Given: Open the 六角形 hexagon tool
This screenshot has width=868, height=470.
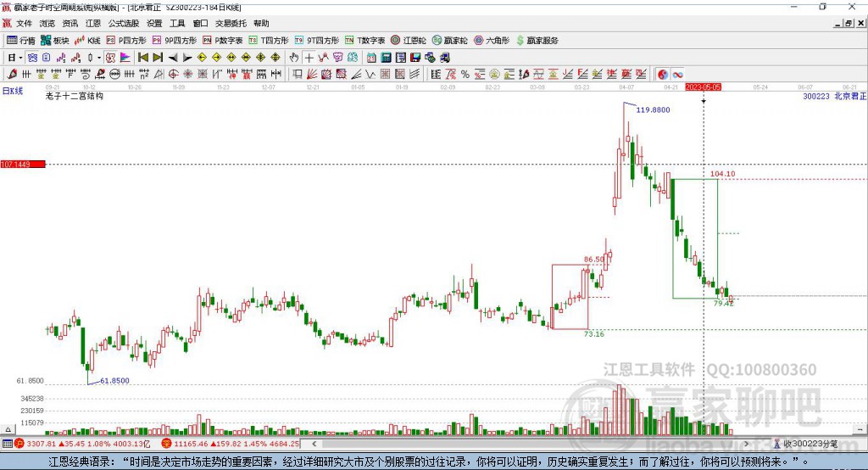Looking at the screenshot, I should tap(492, 41).
